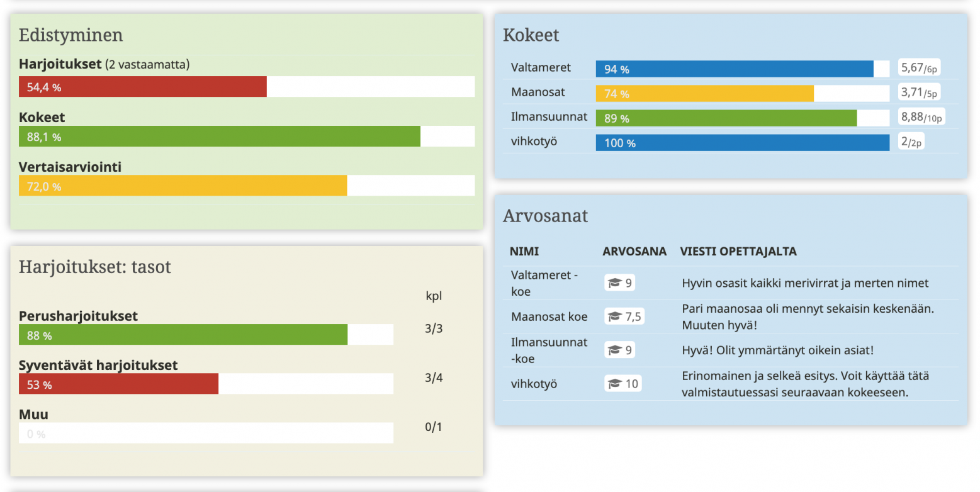Click the graduation cap icon beside grade 10
This screenshot has height=492, width=980.
click(614, 384)
